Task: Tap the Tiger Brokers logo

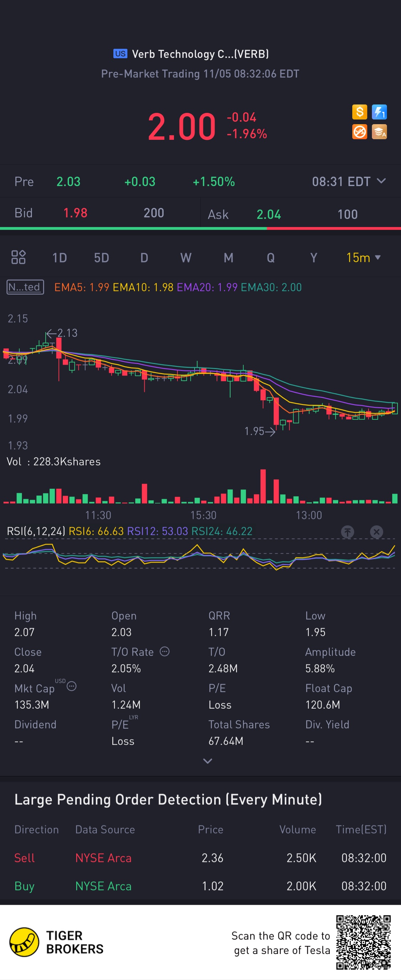Action: pyautogui.click(x=56, y=942)
